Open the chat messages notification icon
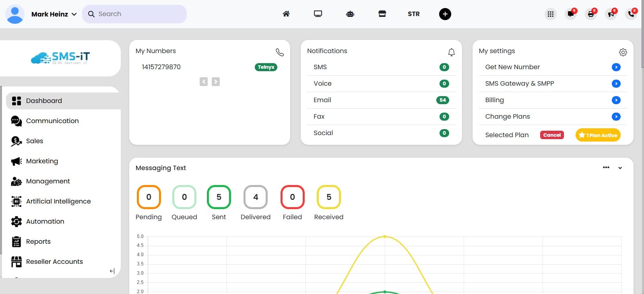This screenshot has width=644, height=294. pos(571,14)
